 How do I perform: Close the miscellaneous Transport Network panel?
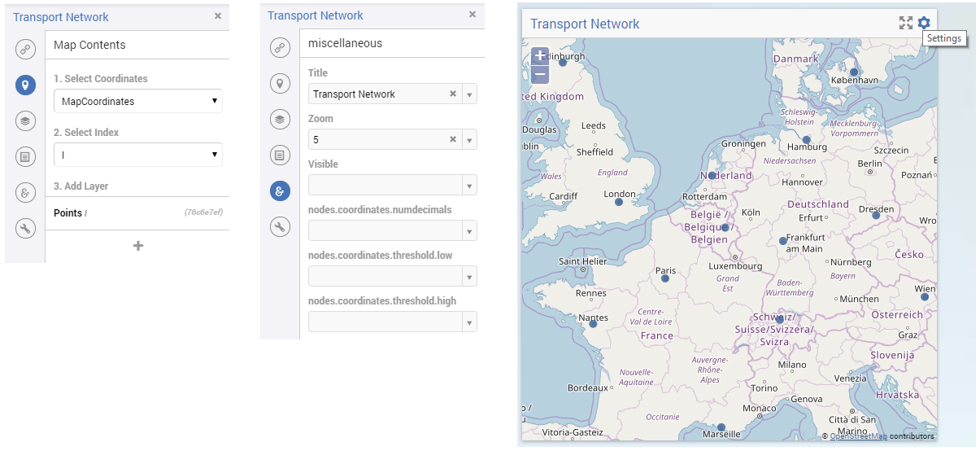[x=473, y=14]
